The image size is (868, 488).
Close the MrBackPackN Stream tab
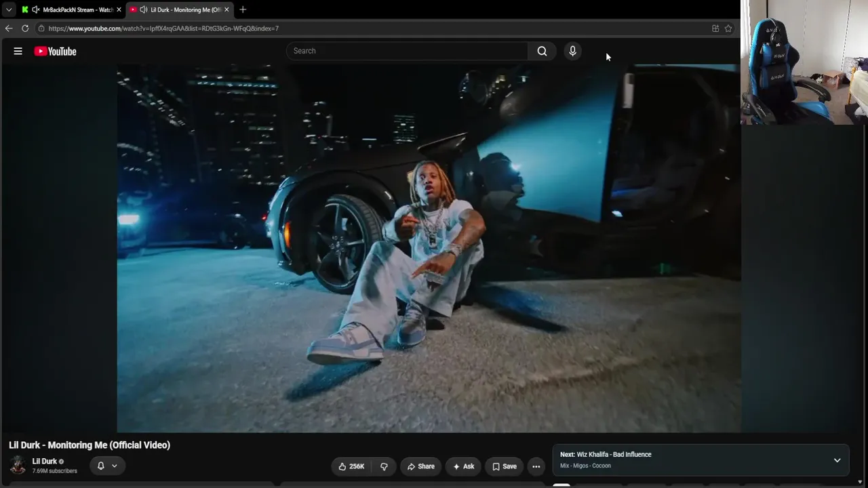119,9
